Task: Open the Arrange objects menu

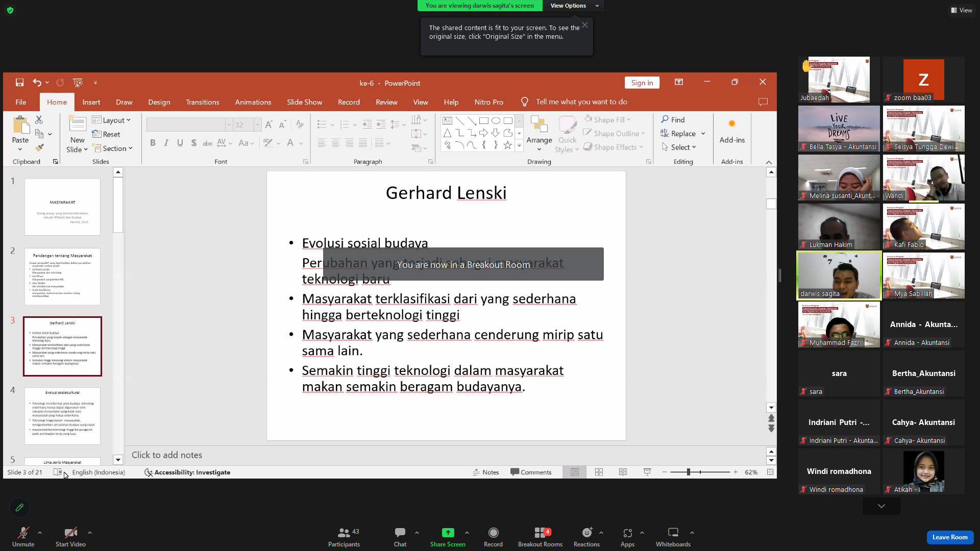Action: [x=539, y=134]
